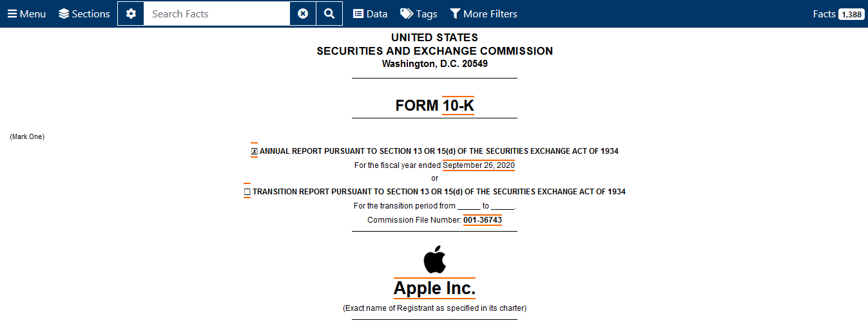
Task: Expand the More Filters dropdown
Action: coord(483,14)
